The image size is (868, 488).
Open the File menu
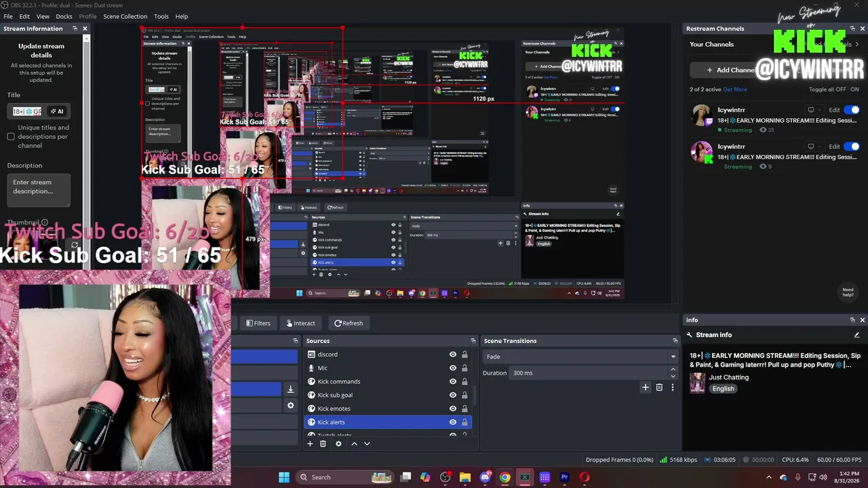coord(8,16)
